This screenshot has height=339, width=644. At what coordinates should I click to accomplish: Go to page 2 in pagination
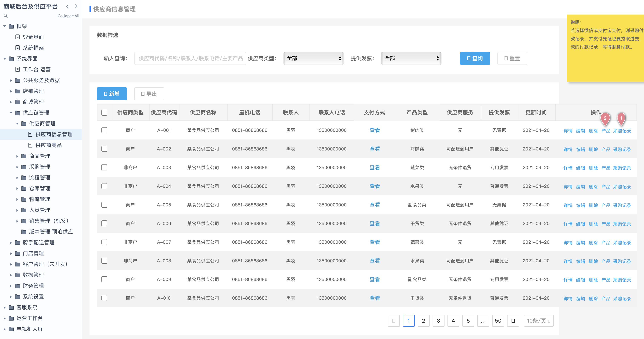coord(423,321)
